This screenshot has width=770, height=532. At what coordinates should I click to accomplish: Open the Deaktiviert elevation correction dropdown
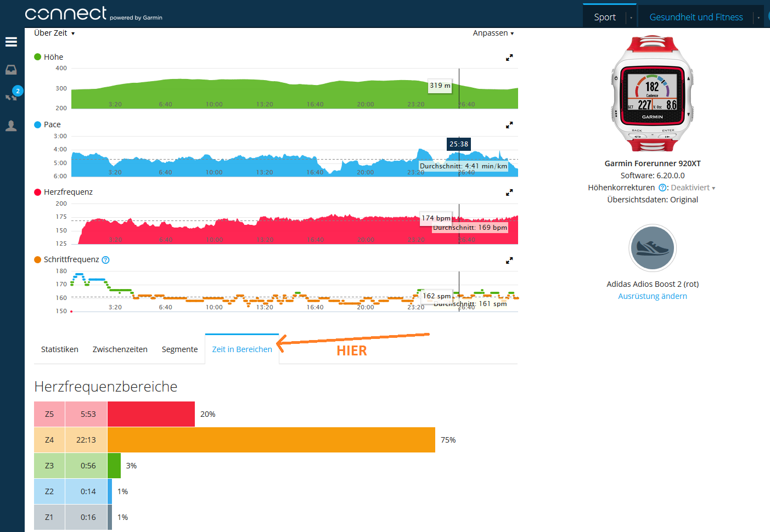point(693,188)
